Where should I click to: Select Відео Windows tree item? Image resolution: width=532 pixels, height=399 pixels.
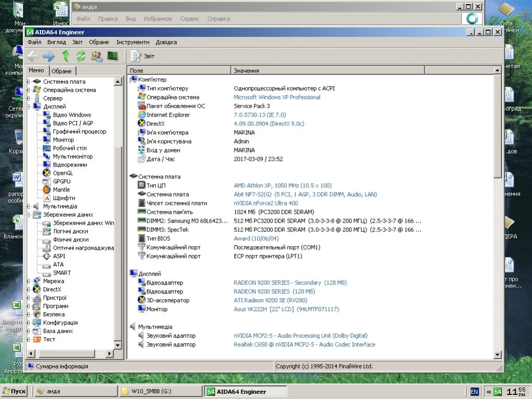coord(72,114)
